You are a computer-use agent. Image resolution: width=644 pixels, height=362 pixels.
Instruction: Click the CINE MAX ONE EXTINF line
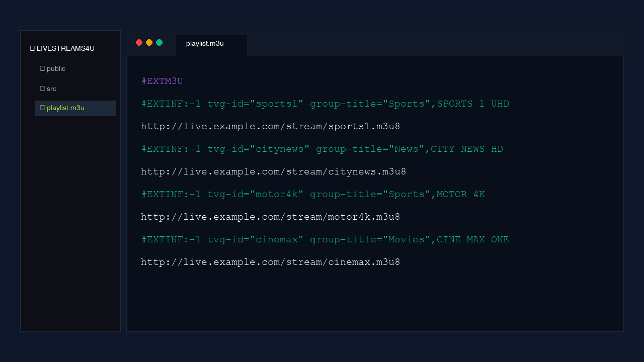325,239
